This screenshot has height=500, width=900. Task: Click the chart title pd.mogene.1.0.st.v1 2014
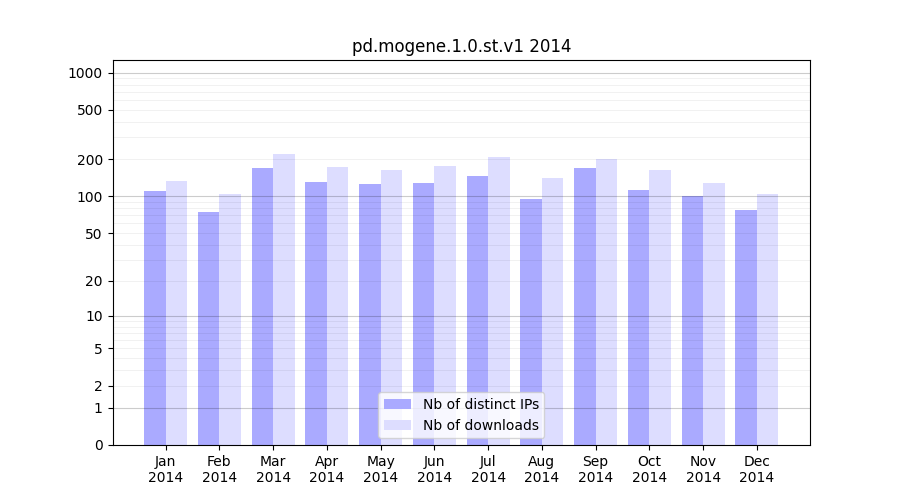coord(461,46)
